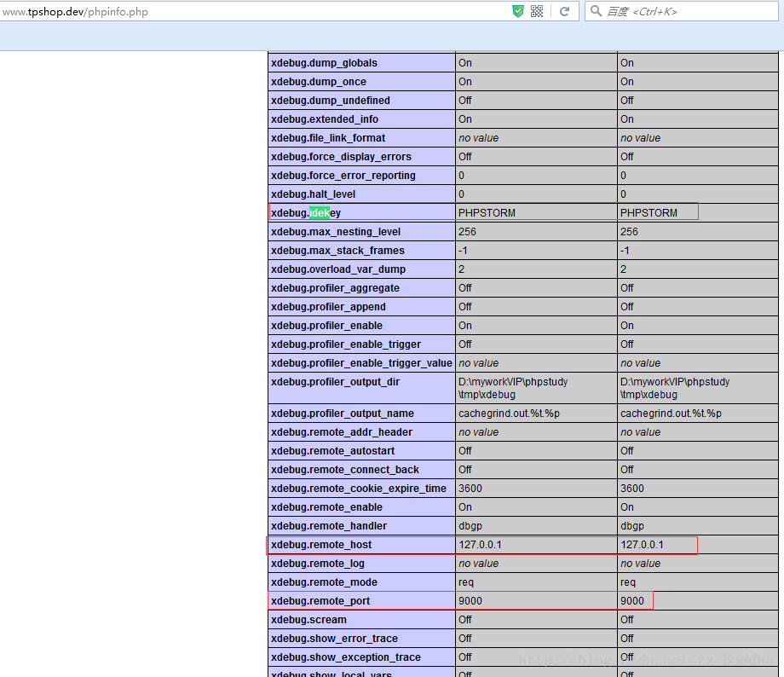Screen dimensions: 784x677
Task: Select the xdebug.profiler_output_dir directive name
Action: point(335,382)
